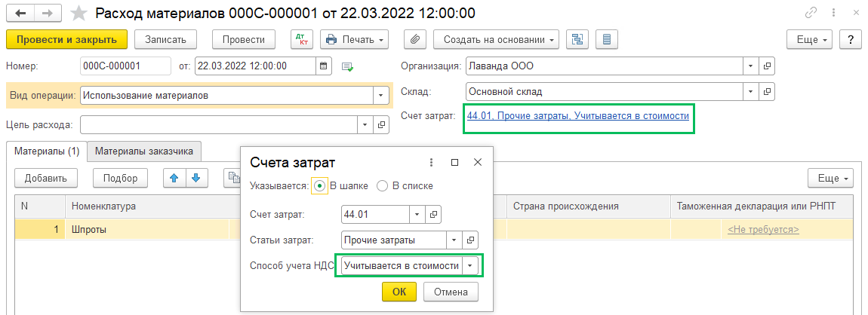This screenshot has width=868, height=315.
Task: Click Отмена in dialog
Action: click(x=451, y=292)
